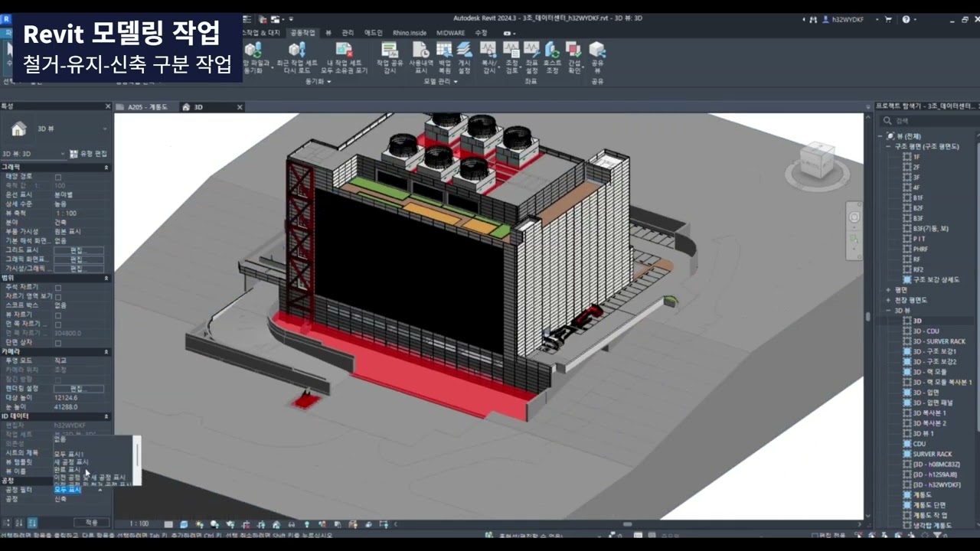Check the 단면 상자 checkbox

[x=58, y=343]
